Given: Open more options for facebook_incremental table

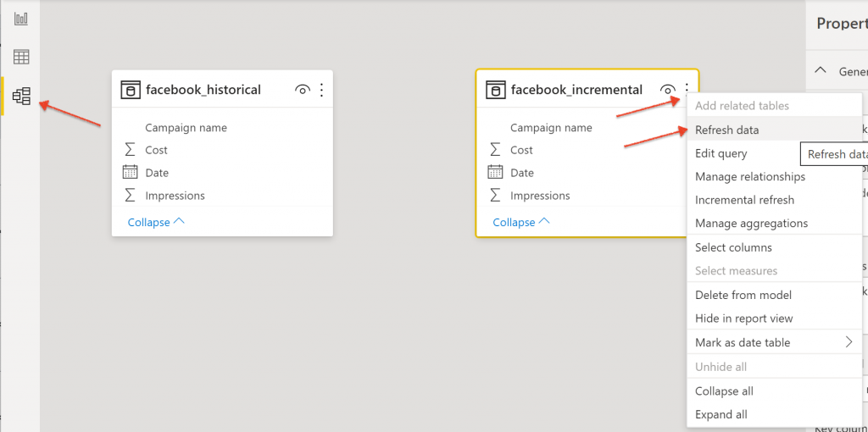Looking at the screenshot, I should point(686,90).
